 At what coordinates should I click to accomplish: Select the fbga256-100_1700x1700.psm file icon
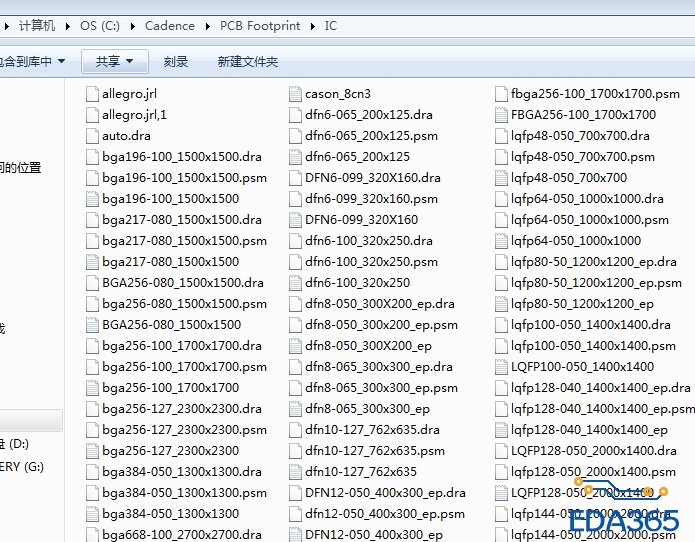[x=501, y=94]
